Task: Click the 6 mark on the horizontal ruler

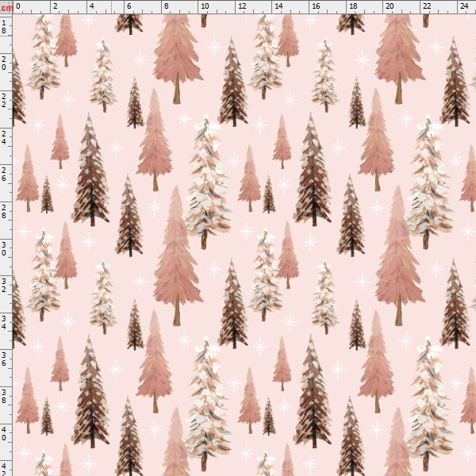Action: pos(129,6)
